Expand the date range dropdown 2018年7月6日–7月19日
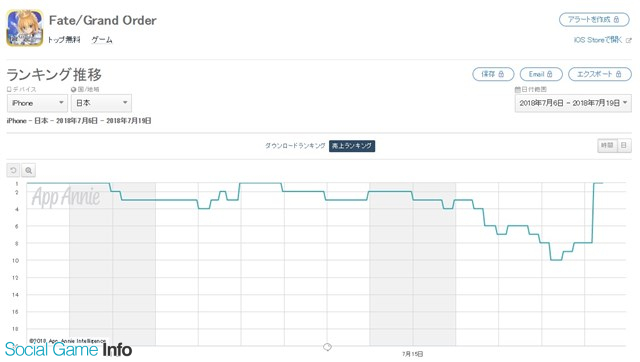The width and height of the screenshot is (640, 362). (573, 103)
